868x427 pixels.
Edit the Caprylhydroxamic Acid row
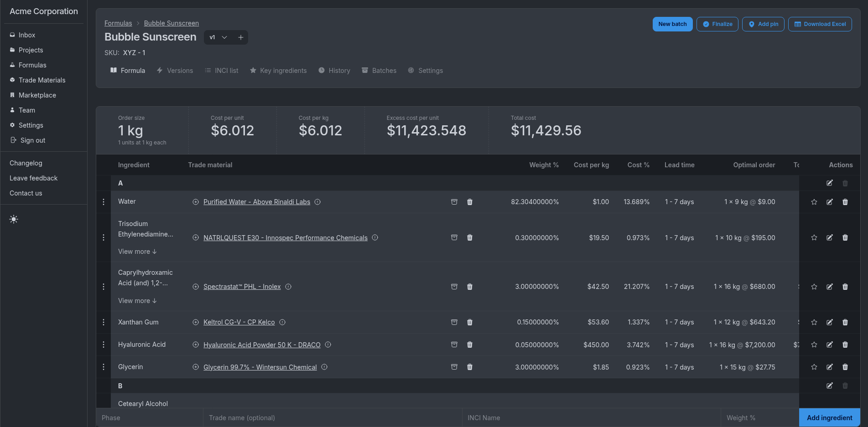[830, 287]
